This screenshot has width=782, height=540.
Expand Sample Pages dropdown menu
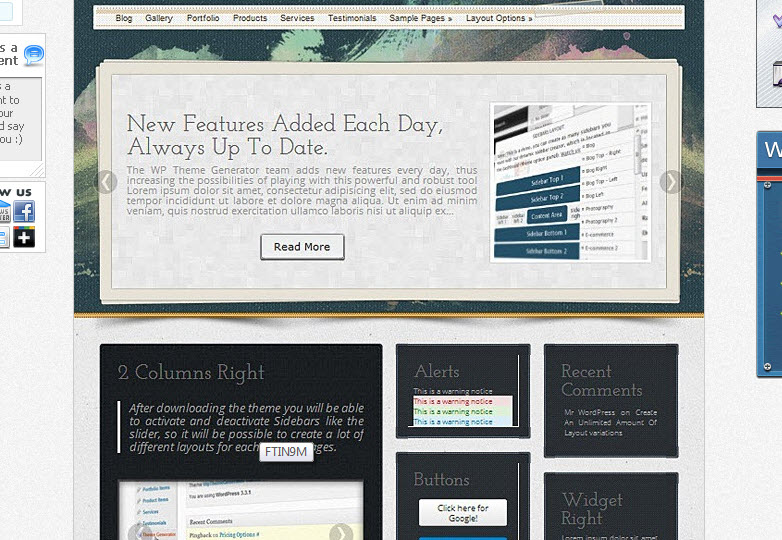click(x=420, y=18)
